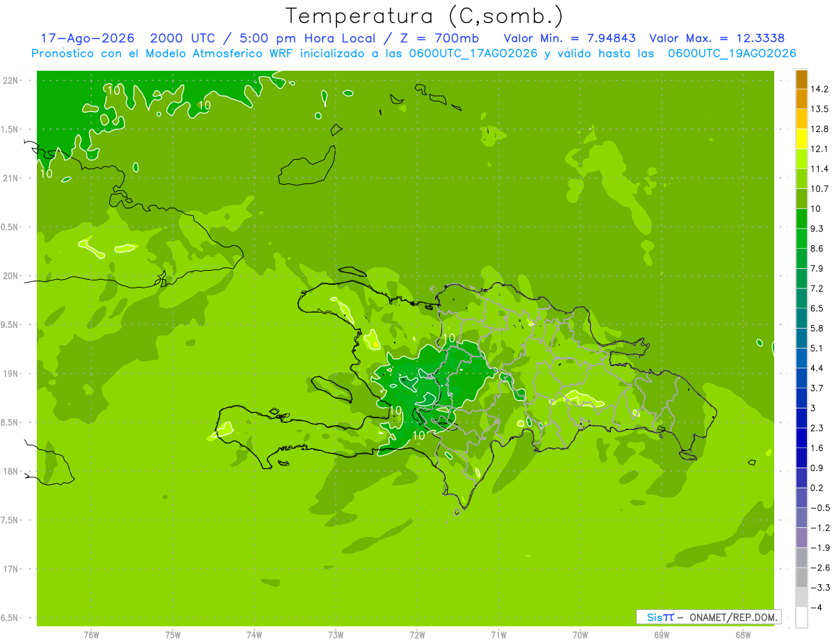Viewport: 834px width, 644px height.
Task: Click the 72W longitude axis label
Action: 417,635
